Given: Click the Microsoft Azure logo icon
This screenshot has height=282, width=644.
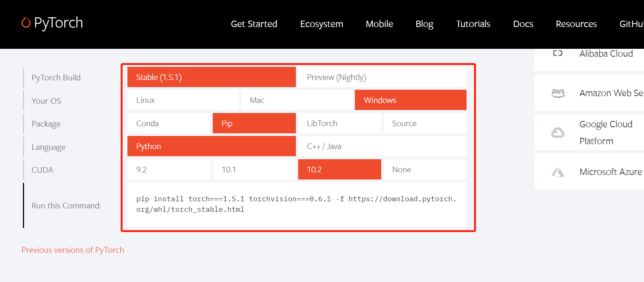Looking at the screenshot, I should click(x=558, y=172).
